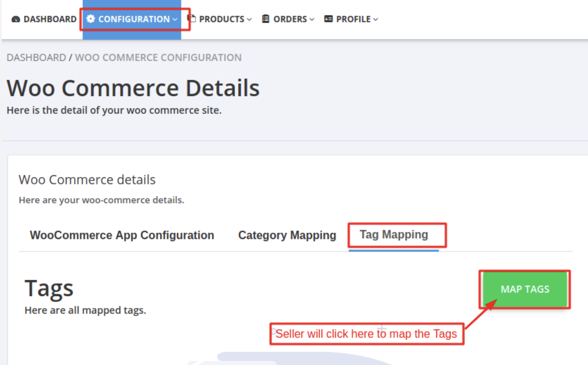Click 'Here are your woo-commerce details.' text

[101, 200]
